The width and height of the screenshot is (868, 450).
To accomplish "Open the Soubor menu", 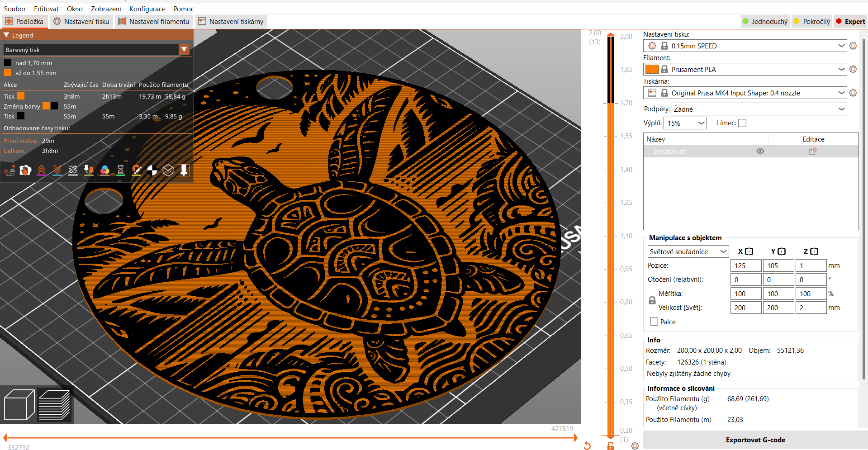I will click(x=14, y=9).
